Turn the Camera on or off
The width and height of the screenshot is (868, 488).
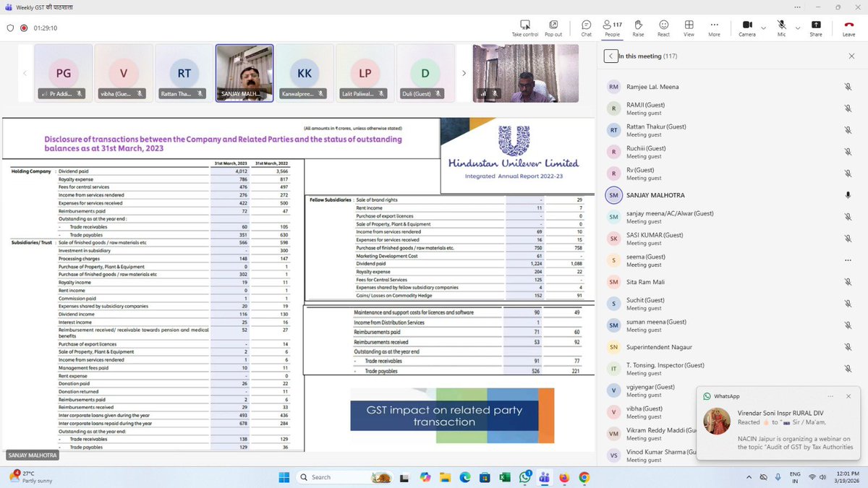pyautogui.click(x=746, y=27)
